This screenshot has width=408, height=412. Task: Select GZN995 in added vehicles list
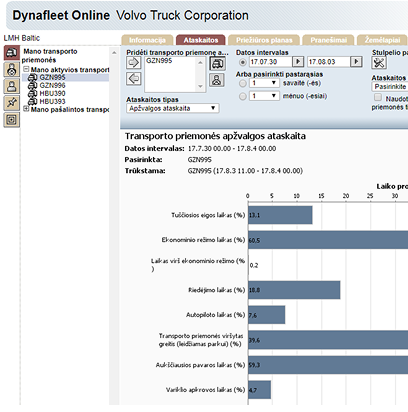pos(159,61)
